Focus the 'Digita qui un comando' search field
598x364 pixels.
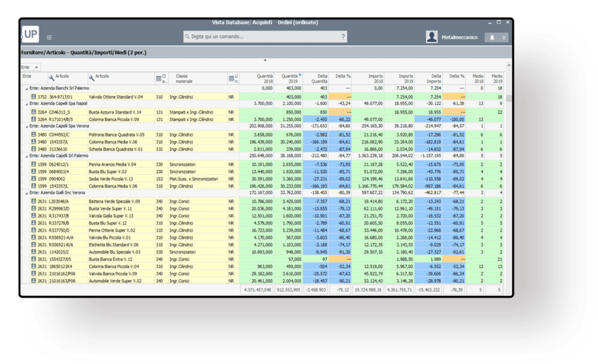click(x=263, y=37)
